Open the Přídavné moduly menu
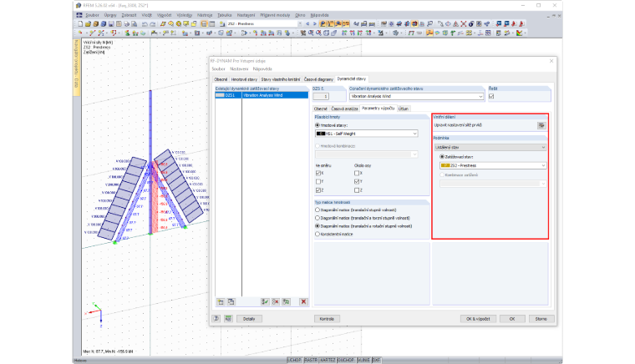This screenshot has width=635, height=364. [x=275, y=15]
